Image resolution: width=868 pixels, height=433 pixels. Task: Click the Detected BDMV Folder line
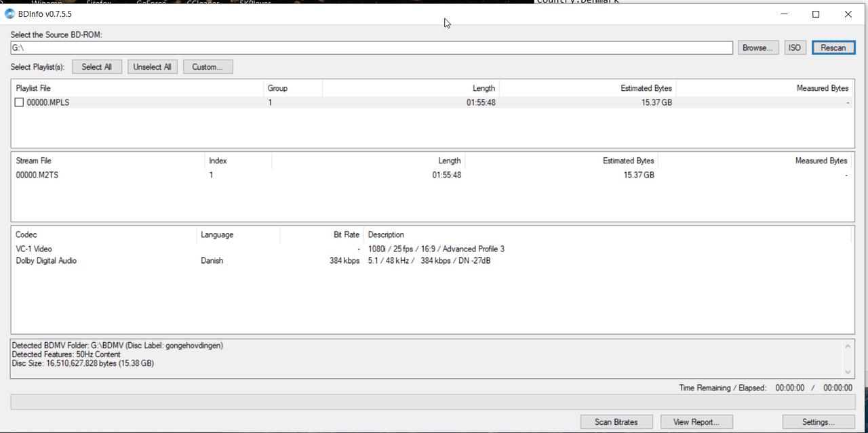(117, 346)
